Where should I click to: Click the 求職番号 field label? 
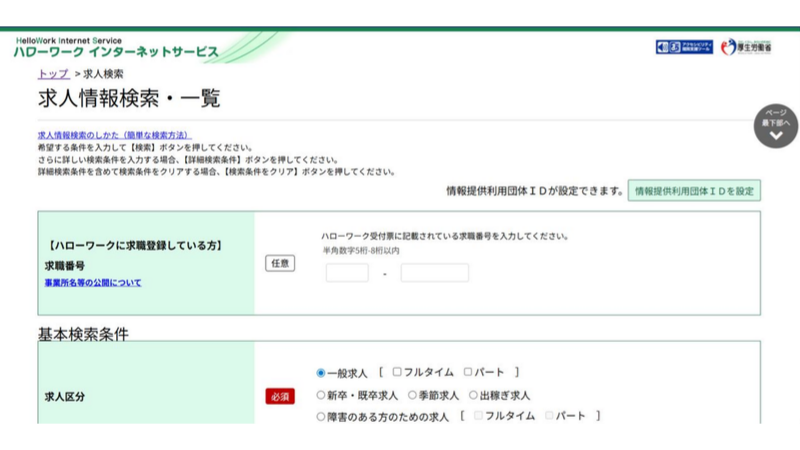pos(65,266)
